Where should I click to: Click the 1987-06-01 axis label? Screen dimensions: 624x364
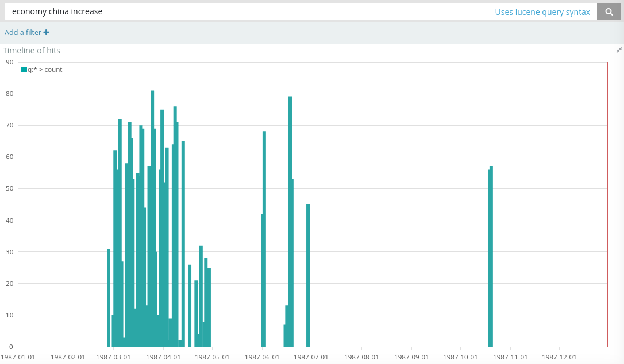coord(262,357)
